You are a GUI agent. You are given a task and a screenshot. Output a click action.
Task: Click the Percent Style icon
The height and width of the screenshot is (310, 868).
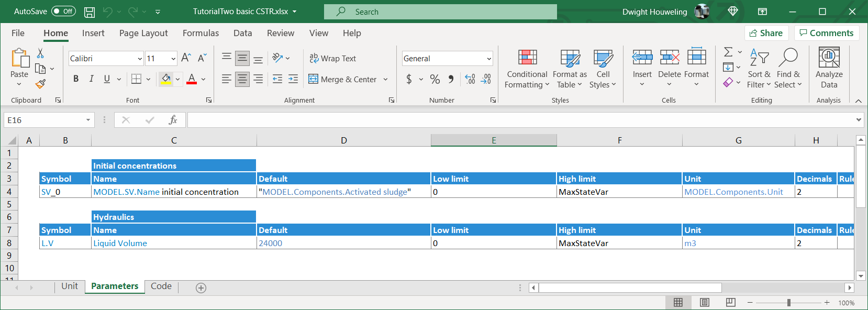pos(435,79)
